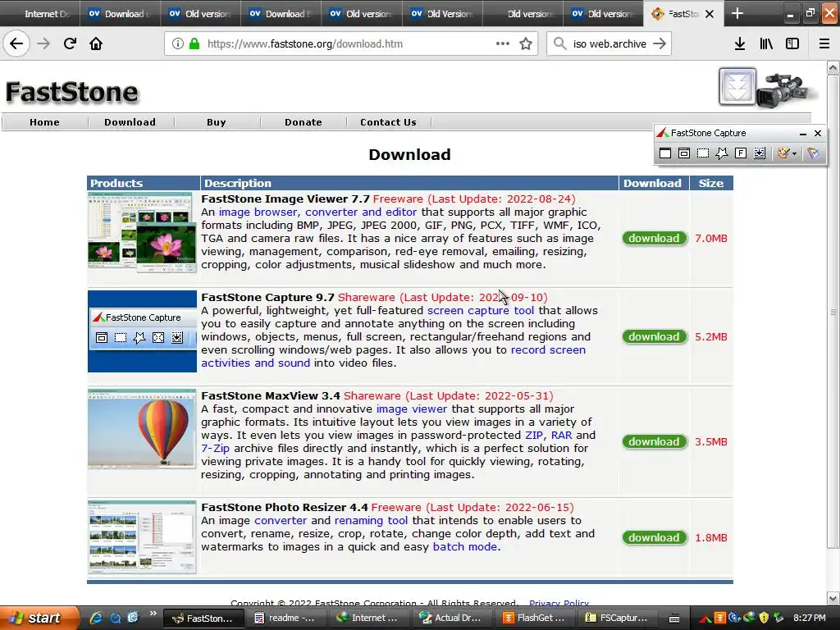Reload the faststone.org page
Viewport: 840px width, 630px height.
(x=70, y=43)
